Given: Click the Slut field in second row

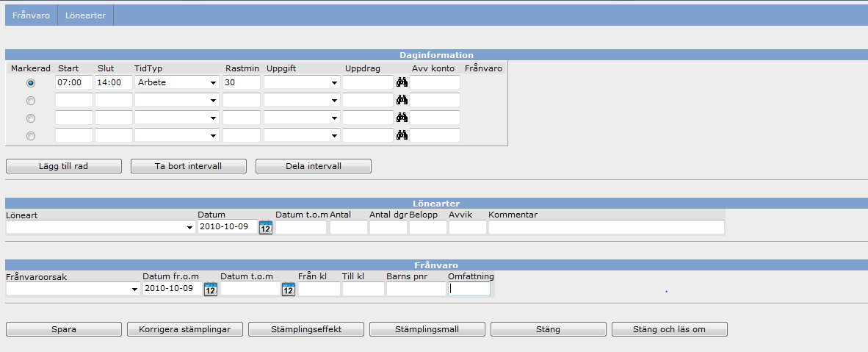Looking at the screenshot, I should coord(114,101).
